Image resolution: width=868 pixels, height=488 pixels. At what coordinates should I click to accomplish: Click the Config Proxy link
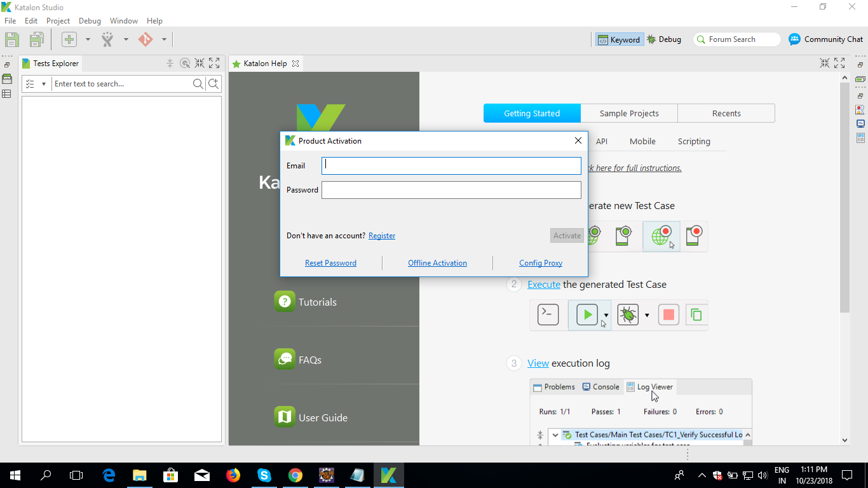click(541, 263)
